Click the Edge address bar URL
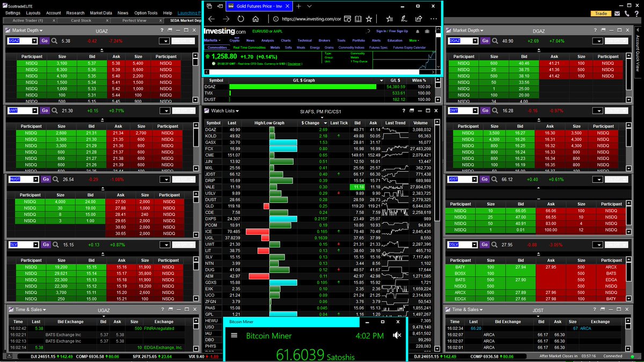 point(311,19)
